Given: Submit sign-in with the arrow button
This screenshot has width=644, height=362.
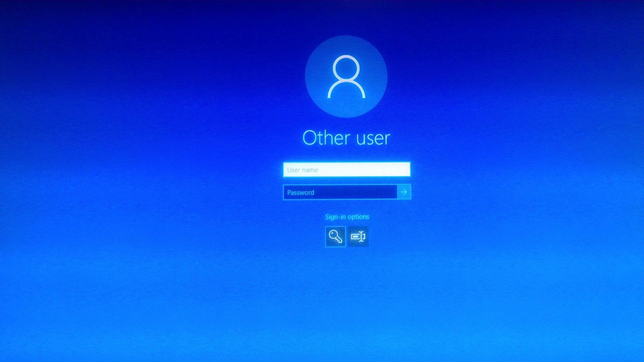Looking at the screenshot, I should pyautogui.click(x=404, y=192).
